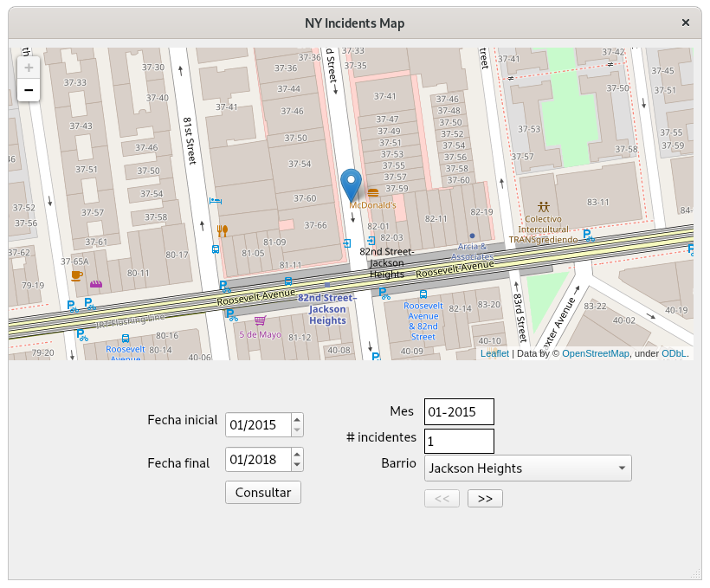Click the 5 de Mayo label

coord(261,335)
